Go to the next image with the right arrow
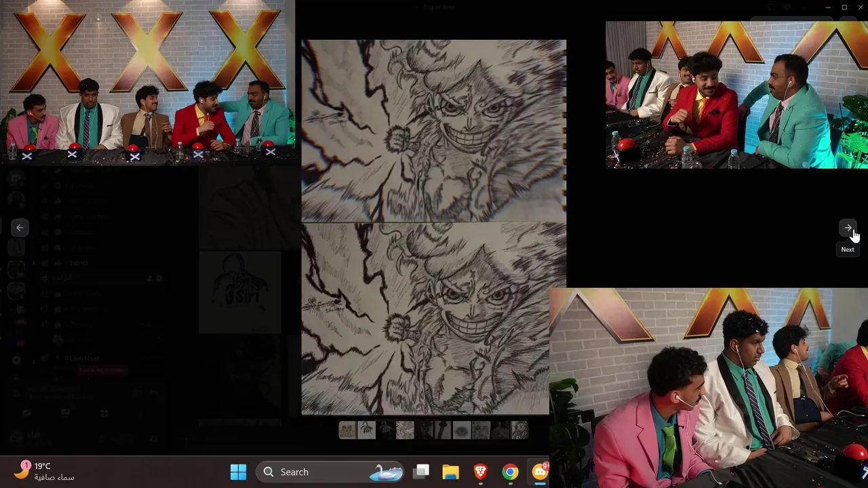 pos(848,228)
